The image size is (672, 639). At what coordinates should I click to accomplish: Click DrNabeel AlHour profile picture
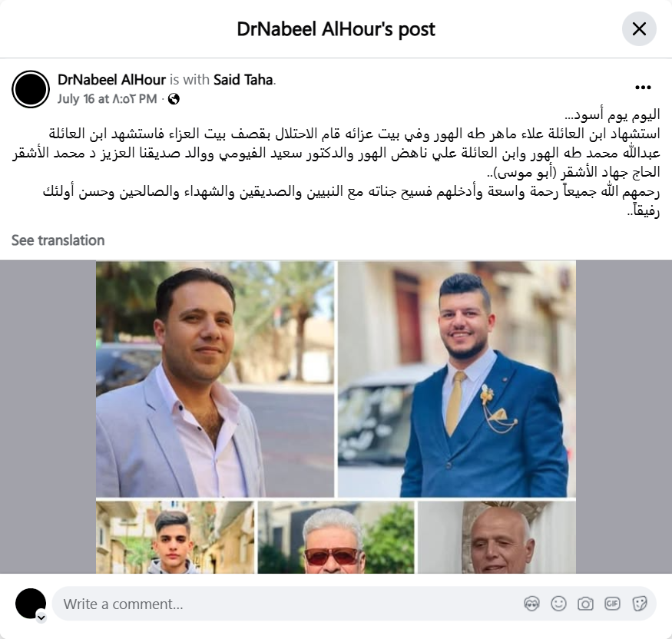(x=31, y=89)
